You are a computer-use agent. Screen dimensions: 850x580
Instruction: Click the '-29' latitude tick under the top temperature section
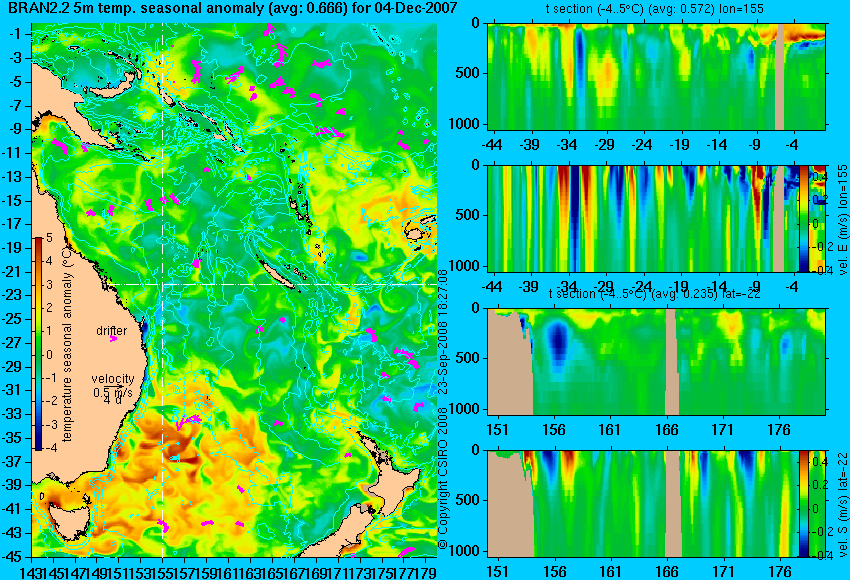click(604, 145)
